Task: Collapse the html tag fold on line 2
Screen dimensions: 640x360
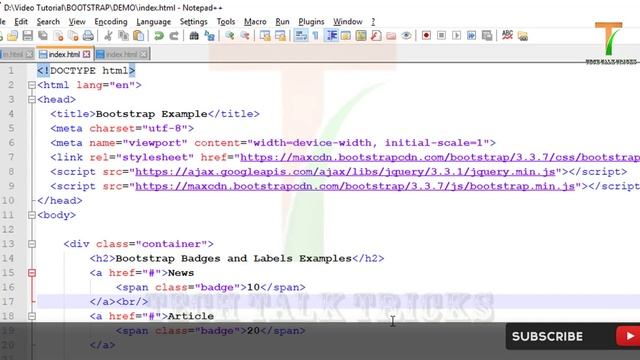Action: pos(32,85)
